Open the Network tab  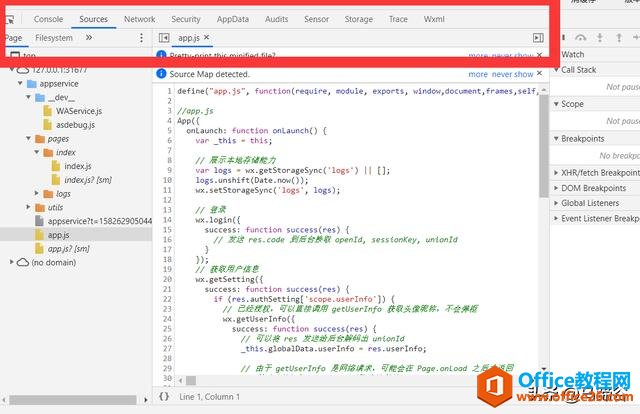click(x=140, y=19)
